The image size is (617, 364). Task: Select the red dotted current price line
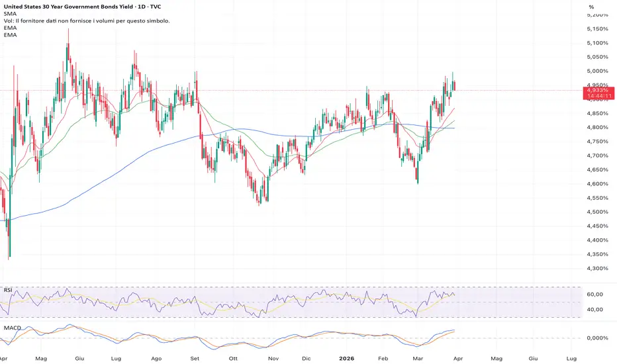[291, 91]
